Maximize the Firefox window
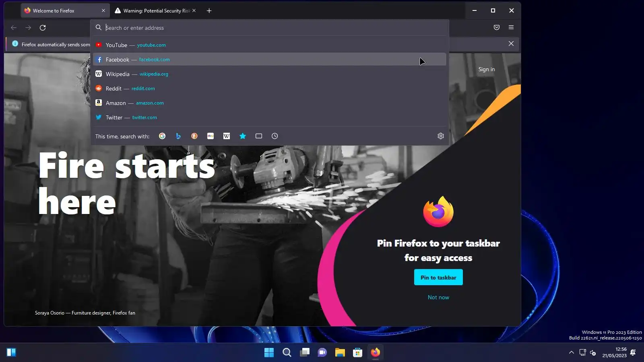This screenshot has width=644, height=362. click(493, 10)
